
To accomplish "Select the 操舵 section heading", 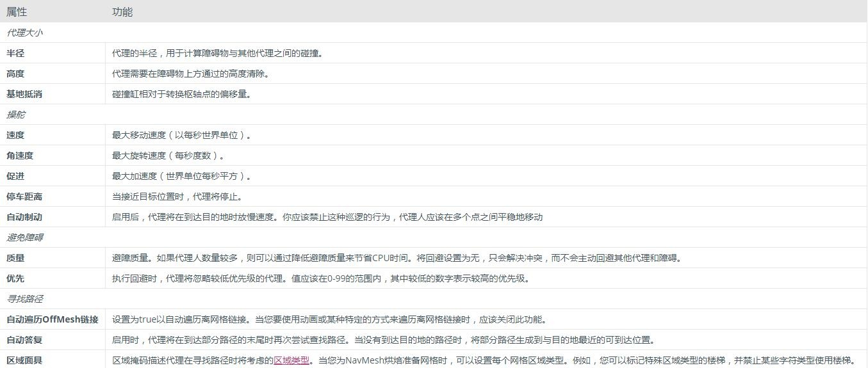I will click(15, 115).
